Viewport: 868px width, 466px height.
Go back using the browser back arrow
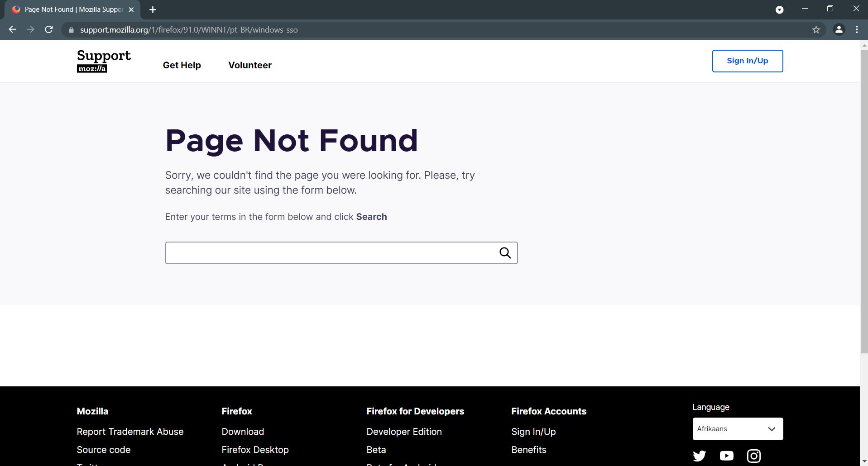click(x=12, y=29)
